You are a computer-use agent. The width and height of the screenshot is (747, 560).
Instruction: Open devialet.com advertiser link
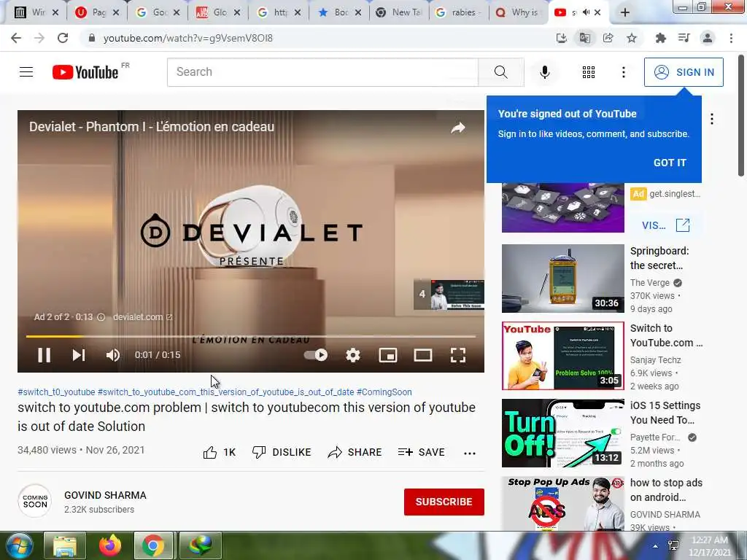point(142,316)
